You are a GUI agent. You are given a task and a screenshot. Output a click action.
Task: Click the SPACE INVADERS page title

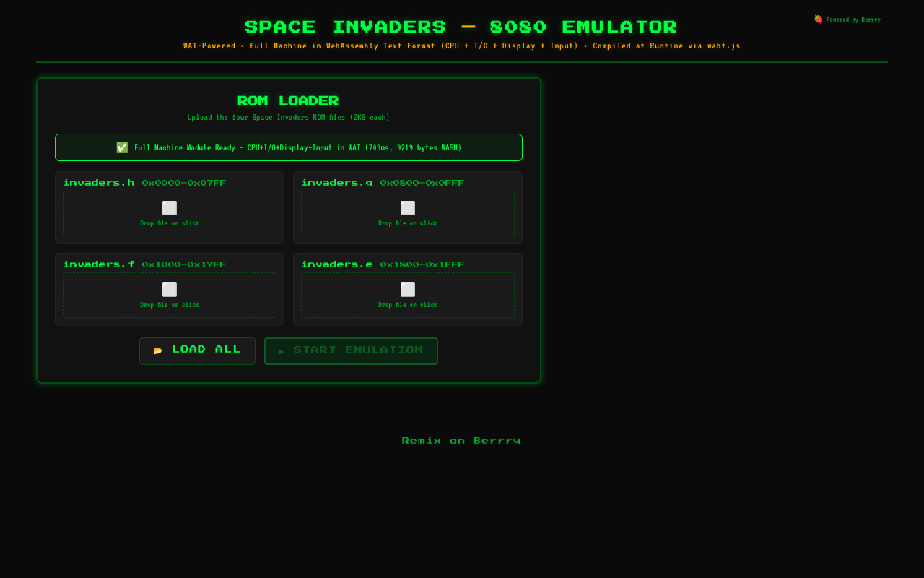(x=460, y=27)
